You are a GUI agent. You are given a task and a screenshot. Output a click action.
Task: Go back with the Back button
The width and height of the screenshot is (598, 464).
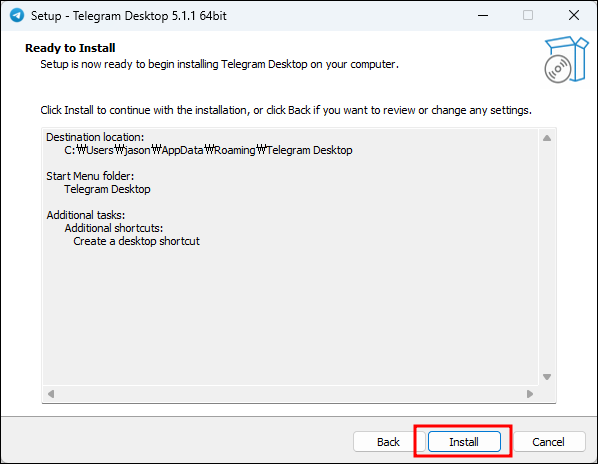tap(388, 442)
